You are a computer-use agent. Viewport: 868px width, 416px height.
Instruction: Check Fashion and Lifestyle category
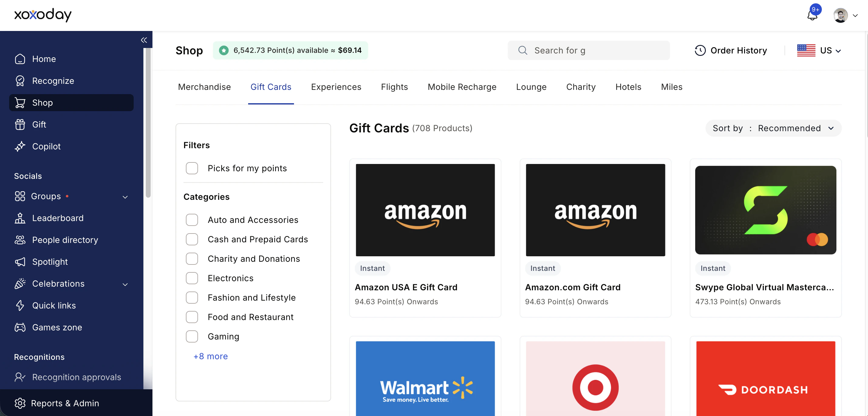point(192,298)
